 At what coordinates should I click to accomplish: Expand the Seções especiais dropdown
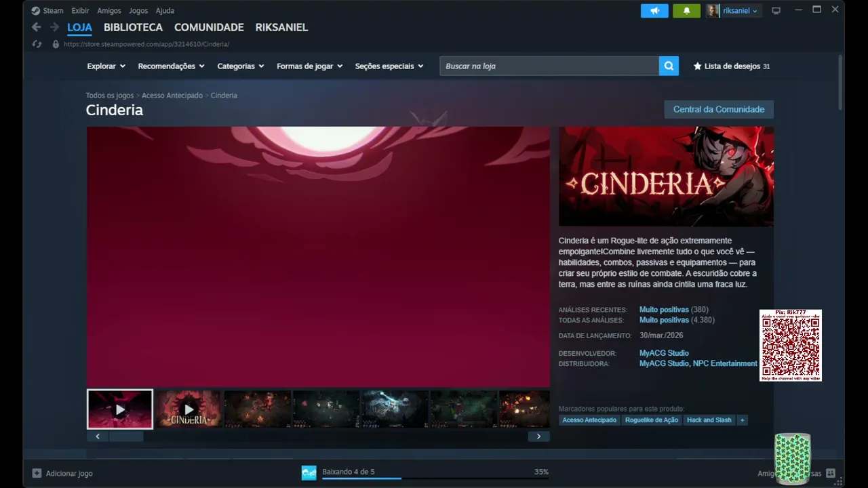pos(389,66)
